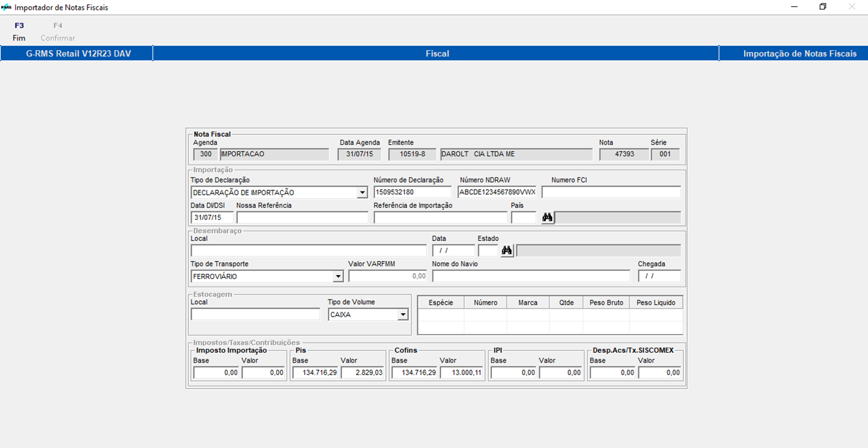Viewport: 868px width, 448px height.
Task: Open the Tipo de Declaração dropdown
Action: click(362, 192)
